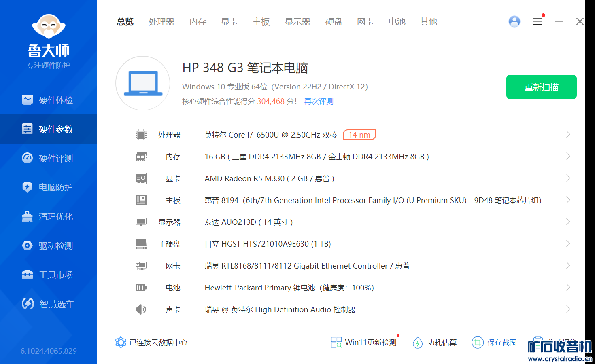This screenshot has height=364, width=595.
Task: Switch to the 硬盘 tab
Action: coord(334,21)
